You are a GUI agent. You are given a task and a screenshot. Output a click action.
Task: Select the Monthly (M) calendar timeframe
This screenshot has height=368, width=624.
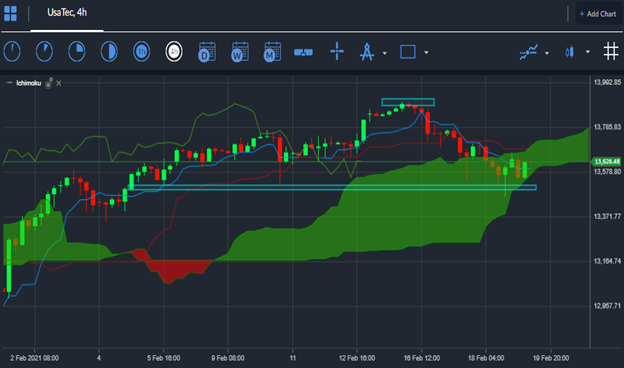tap(273, 52)
